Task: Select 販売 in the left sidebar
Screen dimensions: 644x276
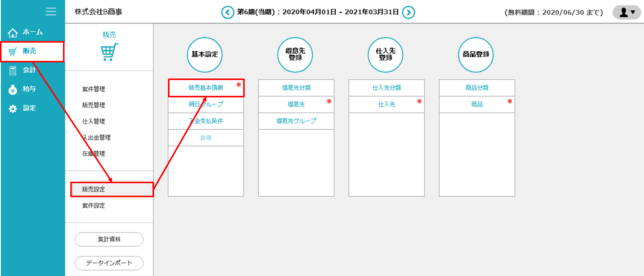Action: pos(30,51)
